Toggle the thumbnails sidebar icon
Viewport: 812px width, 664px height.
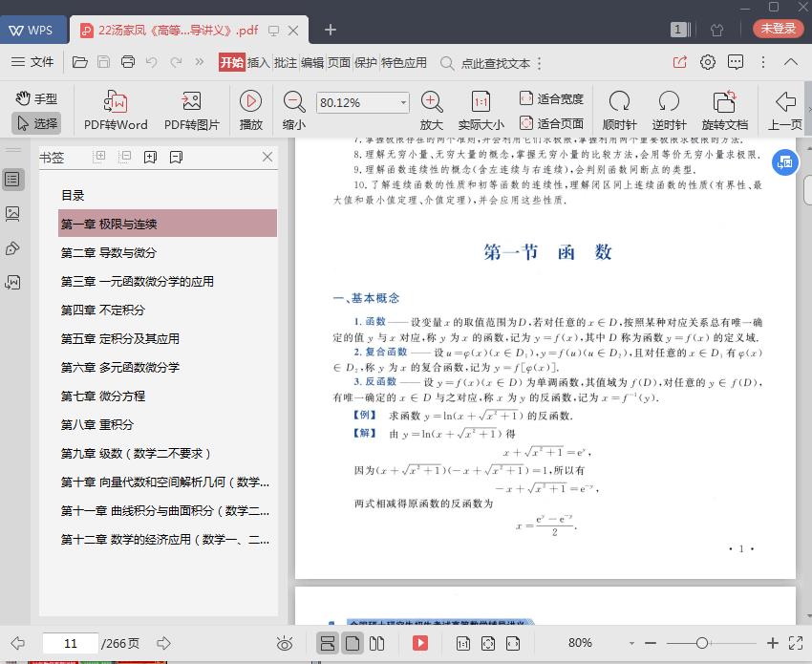[x=12, y=213]
